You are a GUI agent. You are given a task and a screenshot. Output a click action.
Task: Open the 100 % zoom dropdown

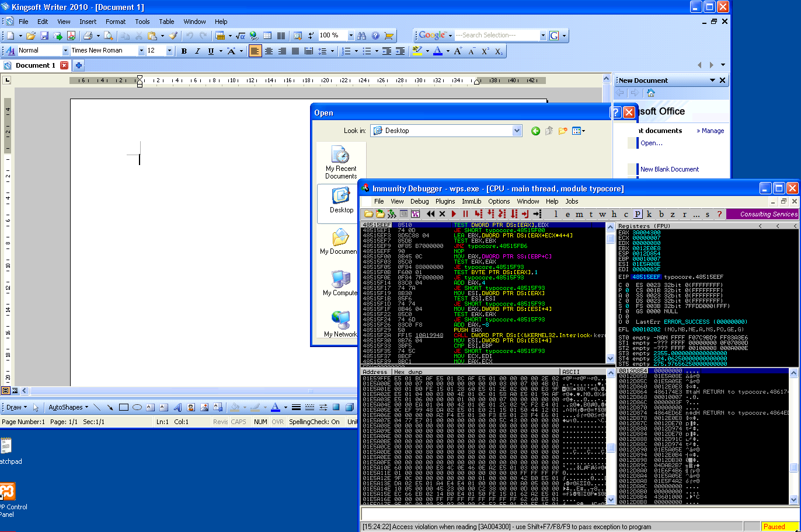[x=351, y=36]
